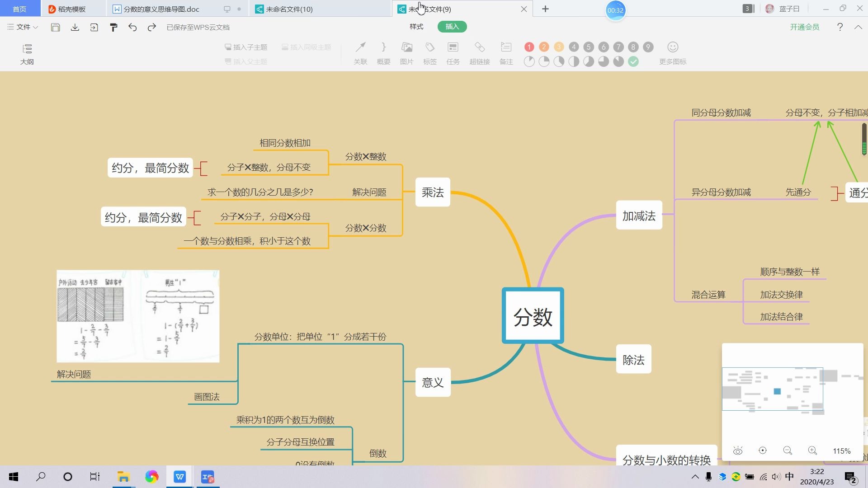The height and width of the screenshot is (488, 868).
Task: Center the map with locate icon
Action: [763, 450]
